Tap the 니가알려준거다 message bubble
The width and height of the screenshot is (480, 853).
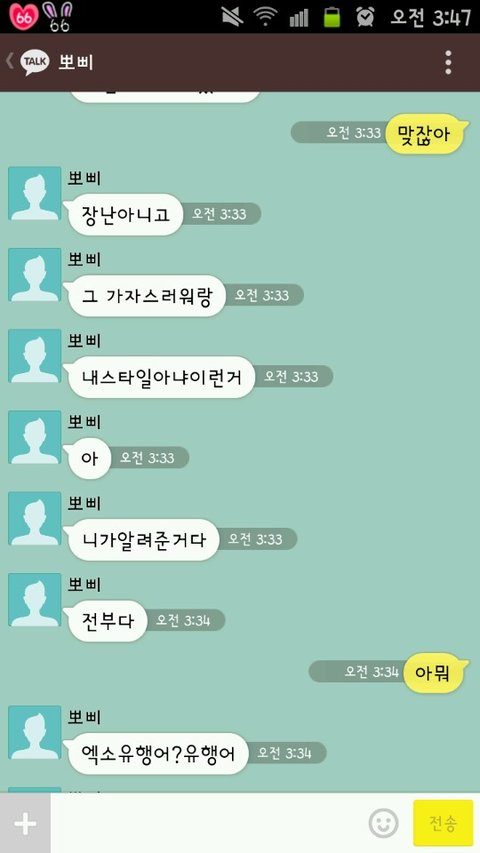point(143,540)
